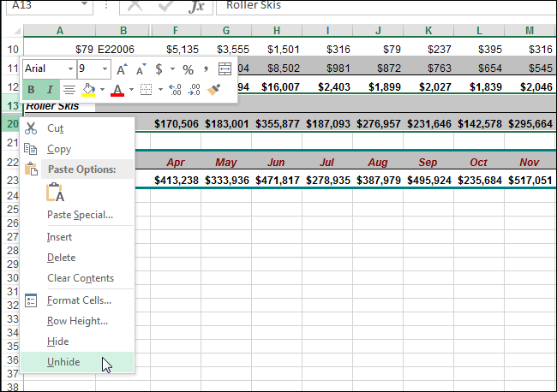Click cell containing E22006

coord(123,49)
